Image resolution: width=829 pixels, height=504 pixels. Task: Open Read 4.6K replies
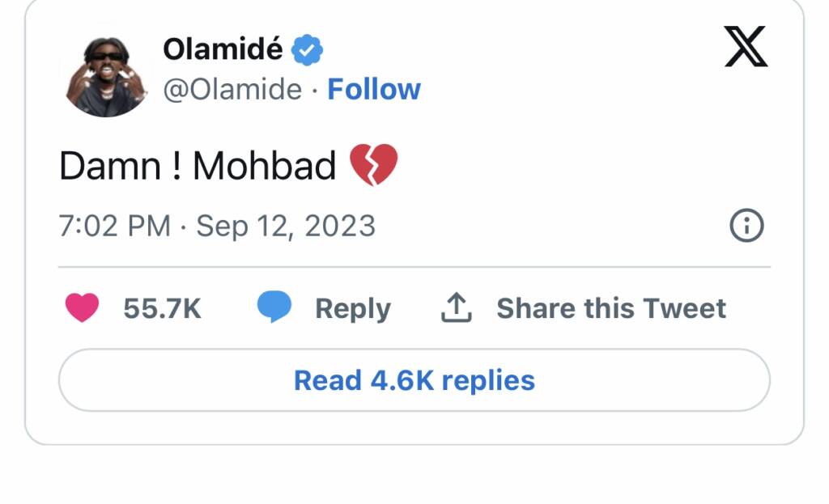click(414, 380)
